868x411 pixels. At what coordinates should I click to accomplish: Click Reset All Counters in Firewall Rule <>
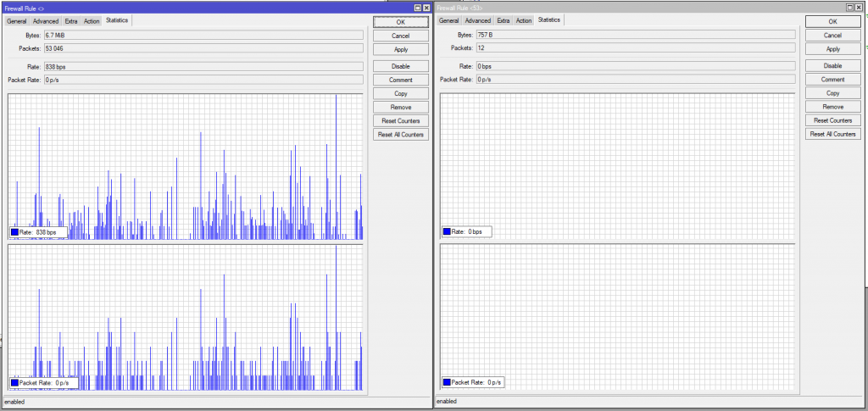[401, 135]
